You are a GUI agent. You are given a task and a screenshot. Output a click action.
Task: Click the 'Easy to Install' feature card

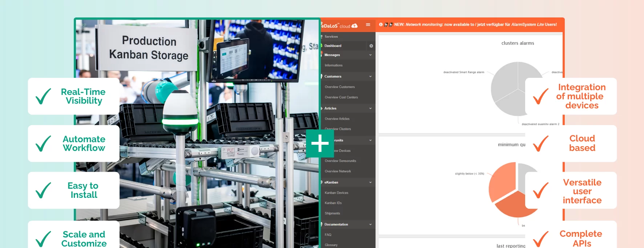[x=74, y=190]
